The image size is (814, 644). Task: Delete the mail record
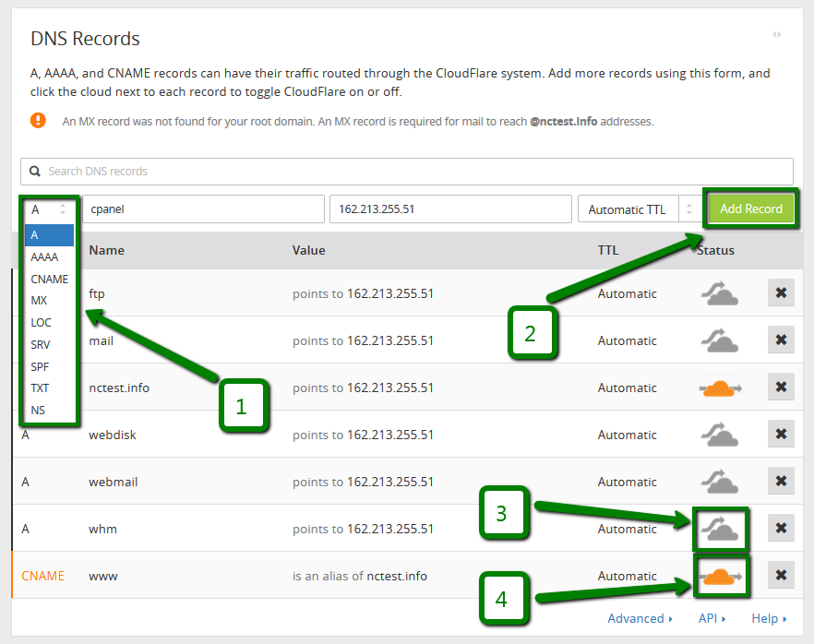point(781,340)
